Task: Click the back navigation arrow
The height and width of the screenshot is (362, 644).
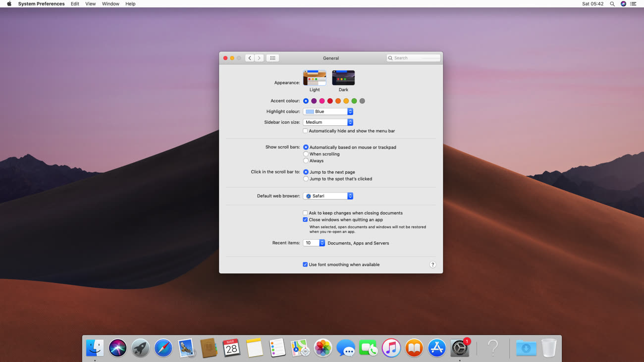Action: click(250, 58)
